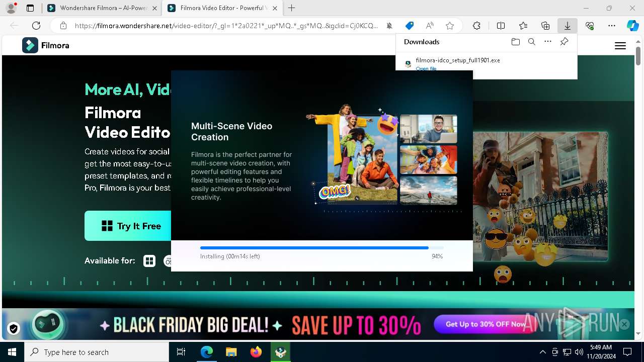Open the Collections panel
The width and height of the screenshot is (644, 362).
(545, 26)
